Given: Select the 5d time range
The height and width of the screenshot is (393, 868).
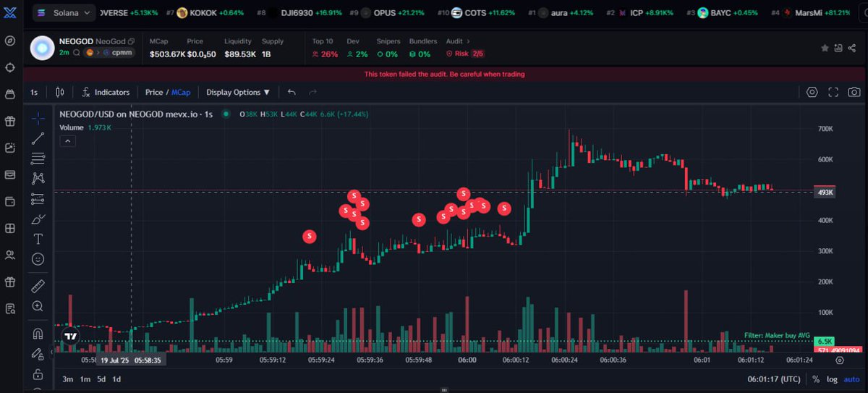Looking at the screenshot, I should point(101,379).
